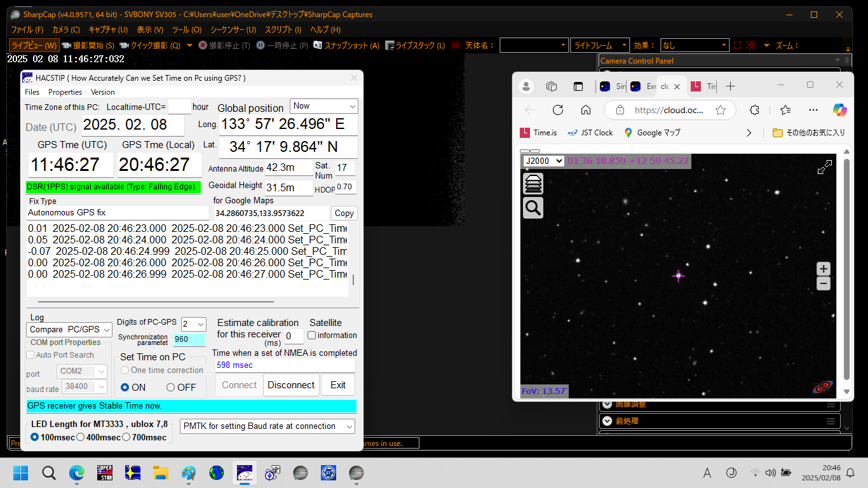Click the layers stack icon in sky viewer
Viewport: 868px width, 488px height.
pos(532,183)
